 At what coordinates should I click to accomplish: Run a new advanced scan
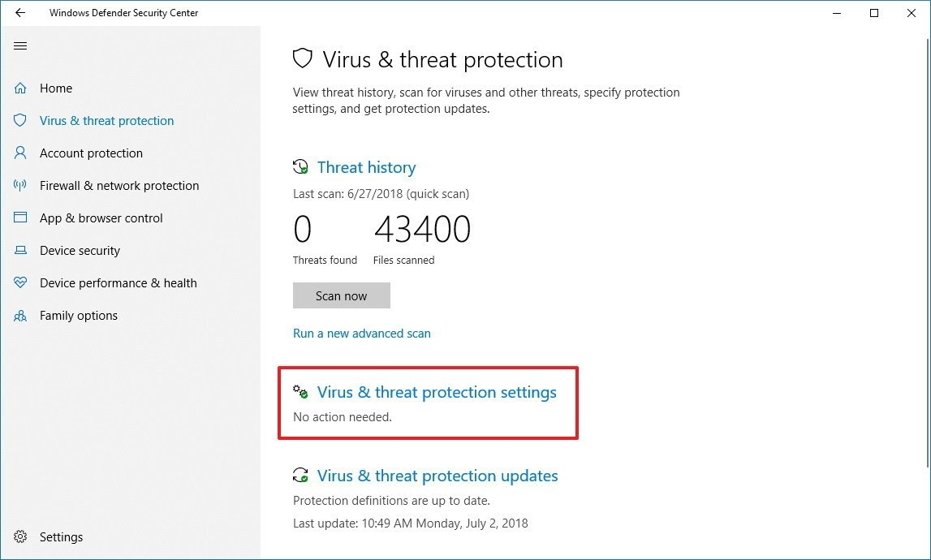[361, 333]
